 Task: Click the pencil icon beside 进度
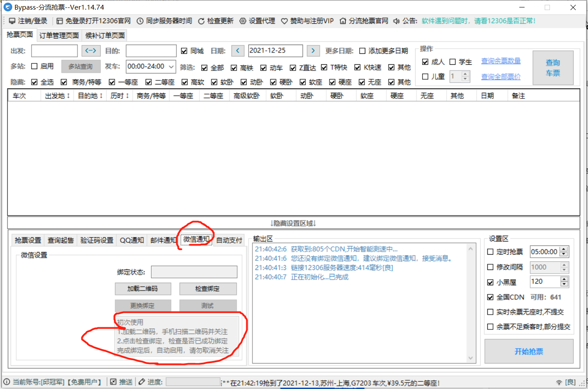[x=142, y=382]
